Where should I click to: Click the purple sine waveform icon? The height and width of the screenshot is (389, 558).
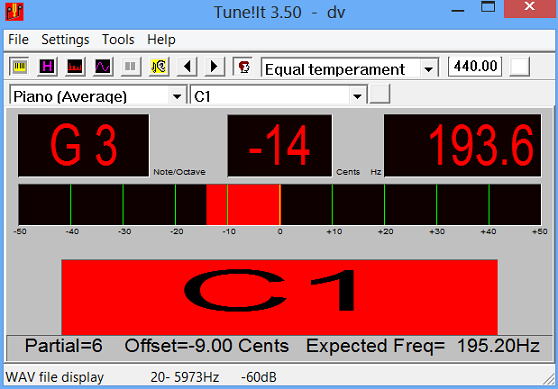click(x=102, y=67)
